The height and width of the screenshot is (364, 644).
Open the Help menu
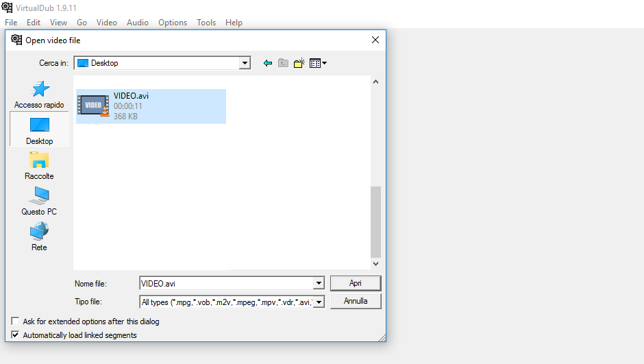234,22
